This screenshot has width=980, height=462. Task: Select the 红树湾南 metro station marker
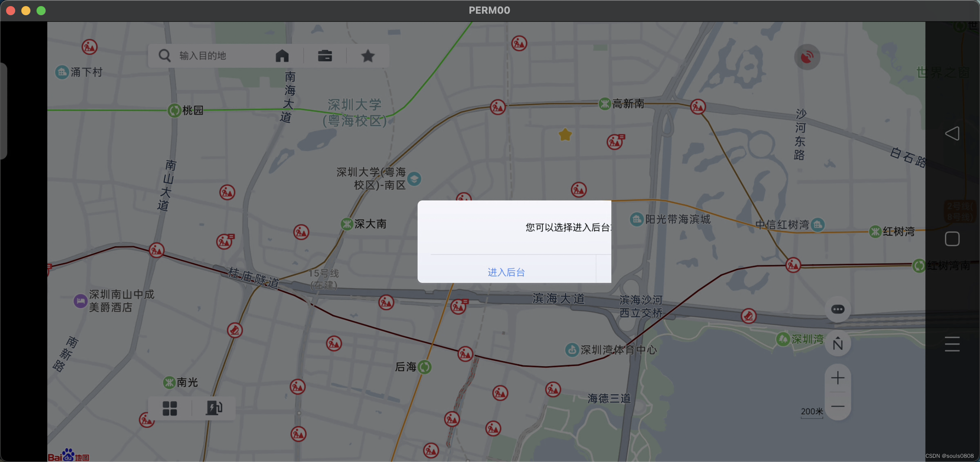(919, 265)
